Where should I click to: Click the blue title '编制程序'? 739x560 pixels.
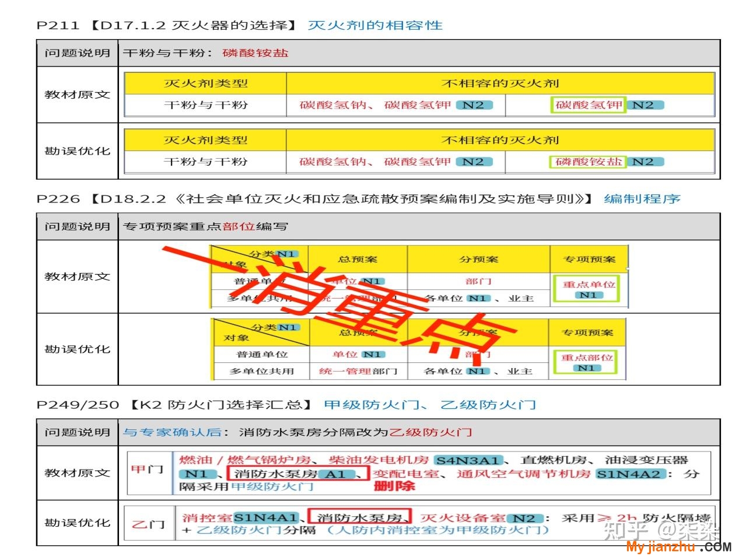(x=642, y=199)
